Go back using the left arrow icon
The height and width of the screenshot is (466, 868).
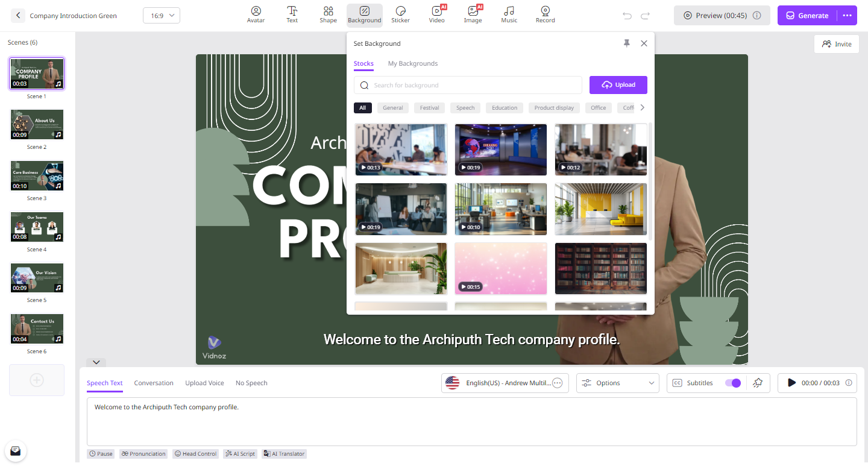point(18,16)
